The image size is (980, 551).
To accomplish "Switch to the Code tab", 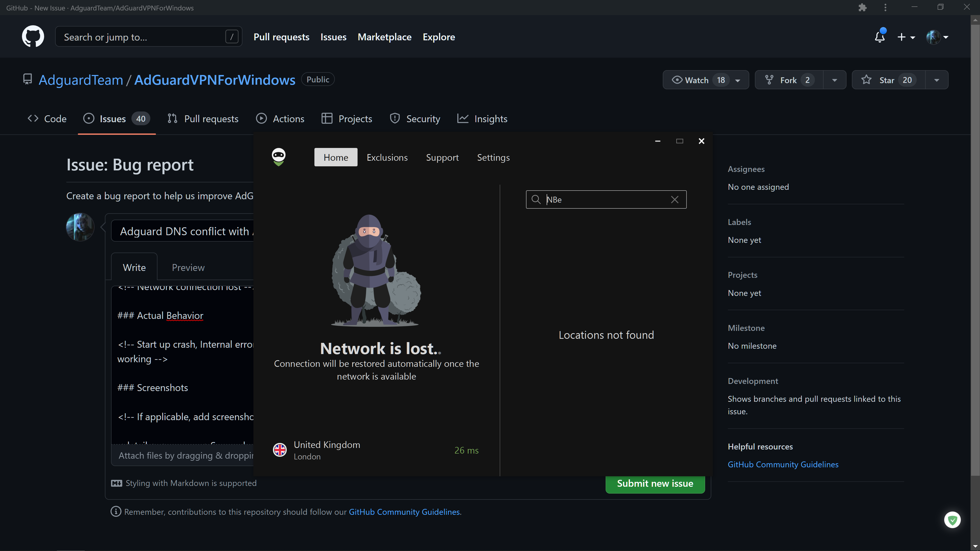I will tap(47, 119).
